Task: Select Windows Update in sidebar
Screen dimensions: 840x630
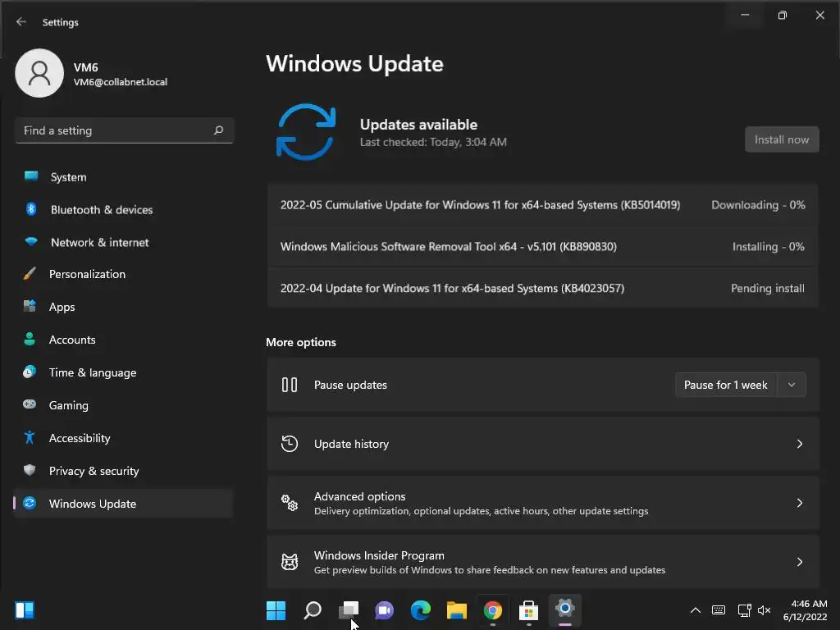Action: pyautogui.click(x=123, y=504)
